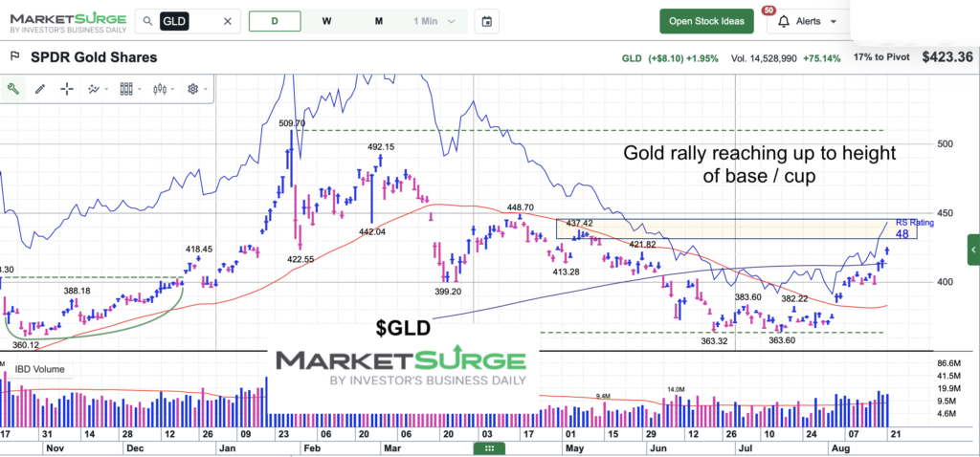The height and width of the screenshot is (457, 980).
Task: Click the 21 date tick label
Action: (895, 433)
